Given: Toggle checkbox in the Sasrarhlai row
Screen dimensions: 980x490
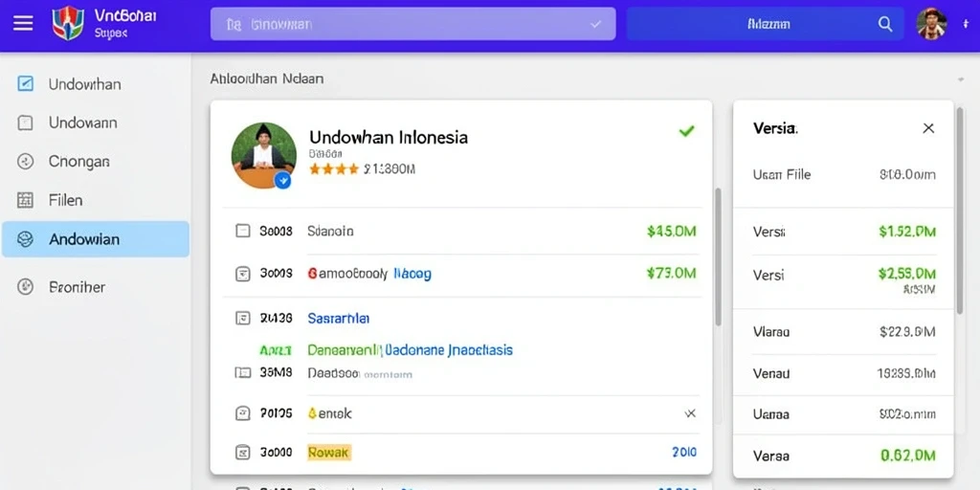Looking at the screenshot, I should (x=242, y=318).
